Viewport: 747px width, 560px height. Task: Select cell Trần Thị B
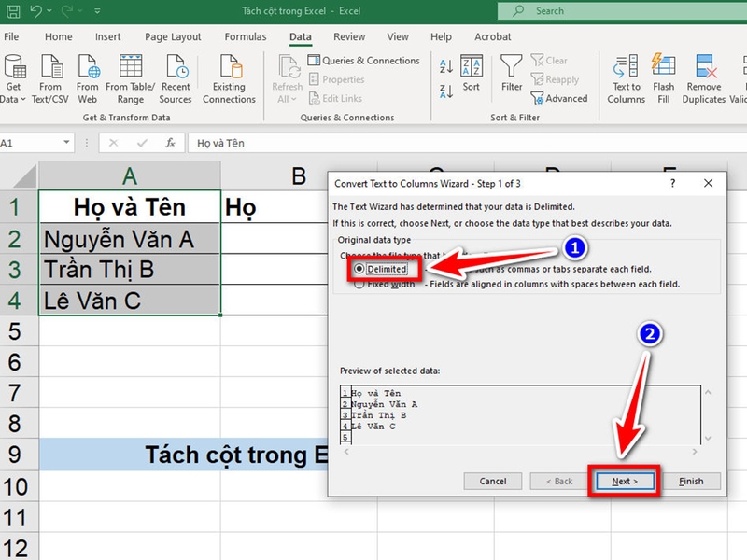click(130, 270)
